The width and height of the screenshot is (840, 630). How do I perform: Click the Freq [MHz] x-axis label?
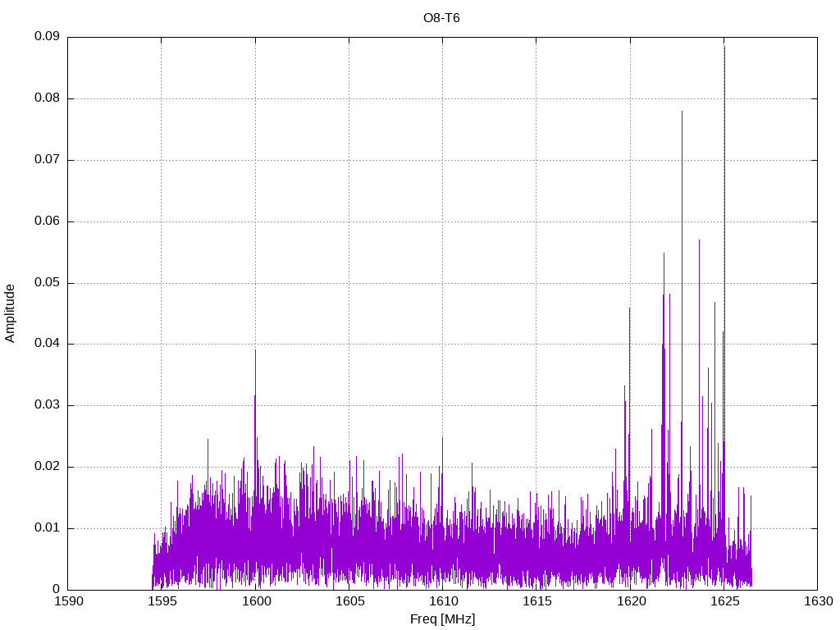click(442, 619)
